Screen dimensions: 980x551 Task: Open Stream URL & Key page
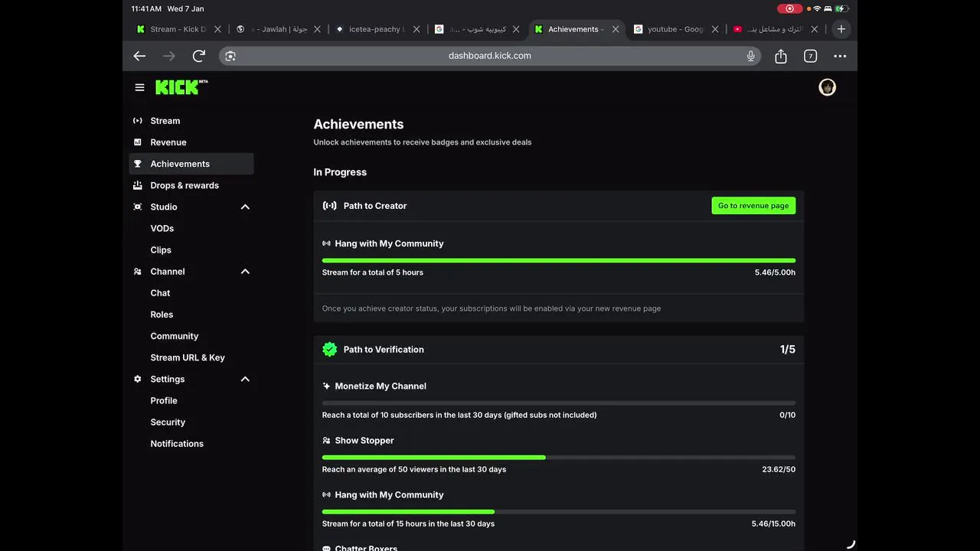coord(188,357)
